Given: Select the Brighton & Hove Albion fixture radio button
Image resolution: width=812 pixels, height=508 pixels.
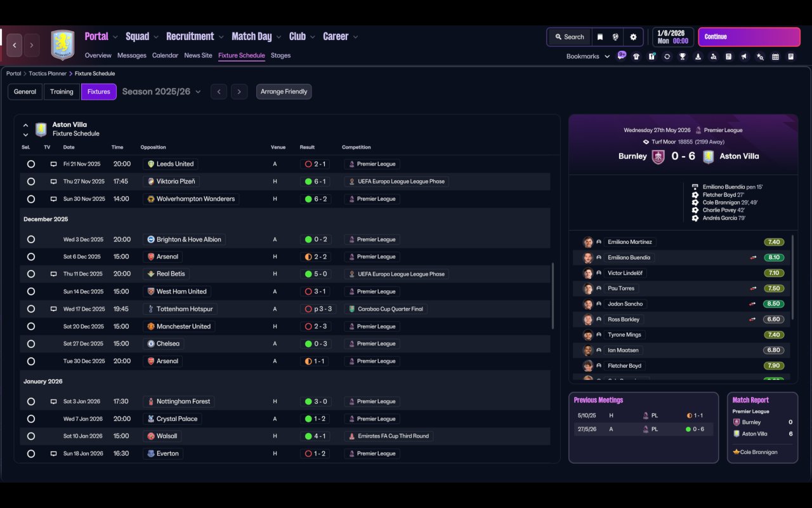Looking at the screenshot, I should tap(30, 239).
